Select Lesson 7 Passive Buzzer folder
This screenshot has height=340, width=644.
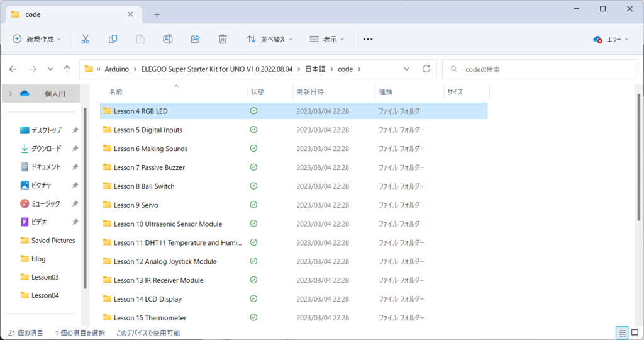(x=294, y=167)
